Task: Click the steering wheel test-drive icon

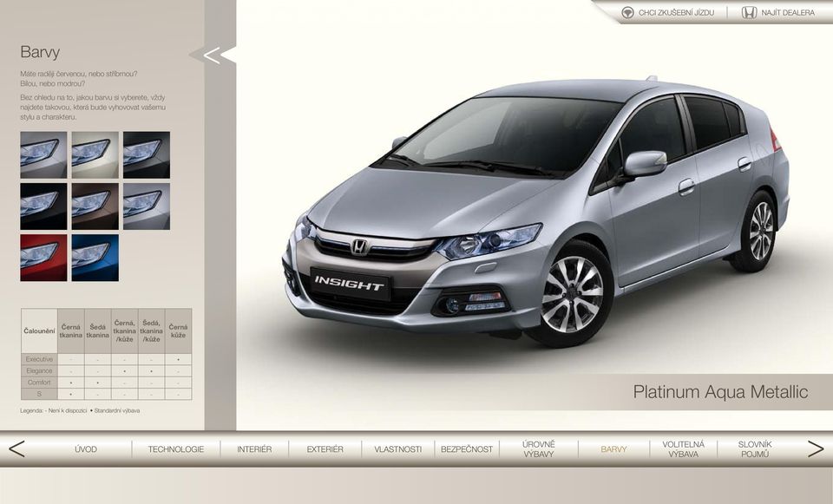Action: 627,13
